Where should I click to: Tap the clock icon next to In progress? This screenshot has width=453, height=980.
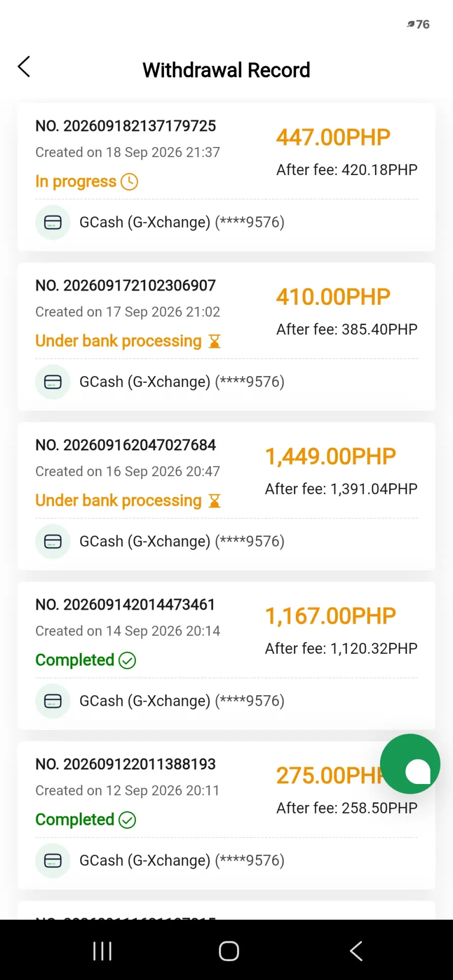(130, 182)
